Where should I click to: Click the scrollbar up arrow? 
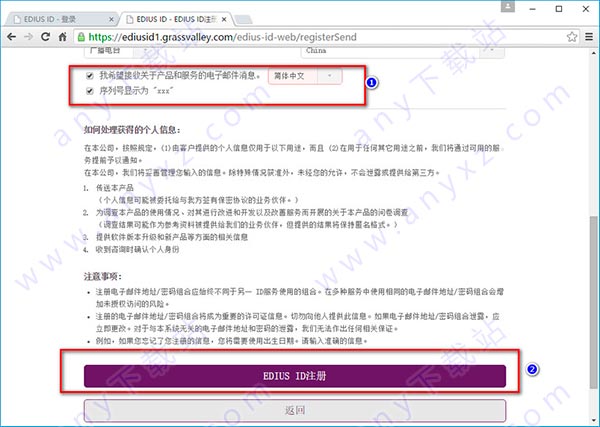[x=594, y=53]
